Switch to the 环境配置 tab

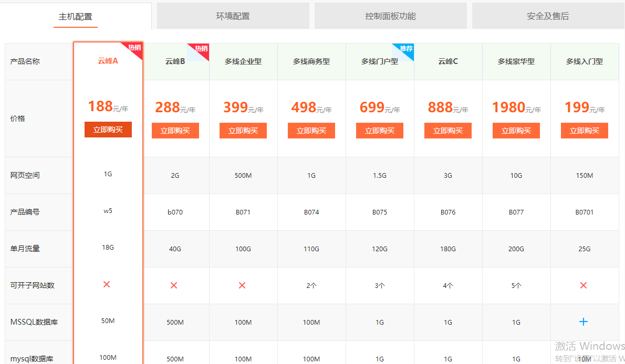(233, 16)
